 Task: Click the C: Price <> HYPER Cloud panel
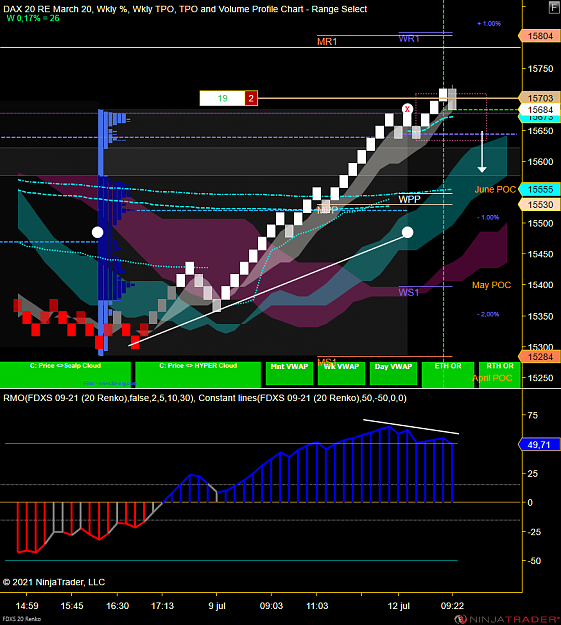click(x=198, y=374)
